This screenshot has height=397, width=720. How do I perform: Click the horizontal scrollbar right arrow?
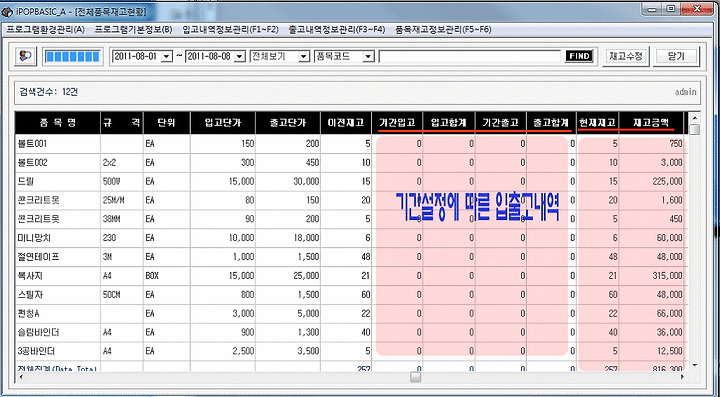pos(682,377)
